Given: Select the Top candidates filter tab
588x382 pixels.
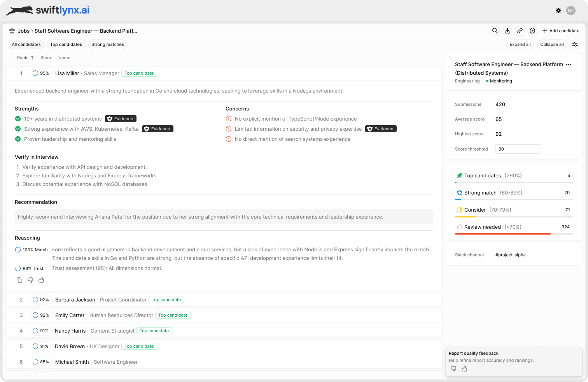Looking at the screenshot, I should click(66, 44).
